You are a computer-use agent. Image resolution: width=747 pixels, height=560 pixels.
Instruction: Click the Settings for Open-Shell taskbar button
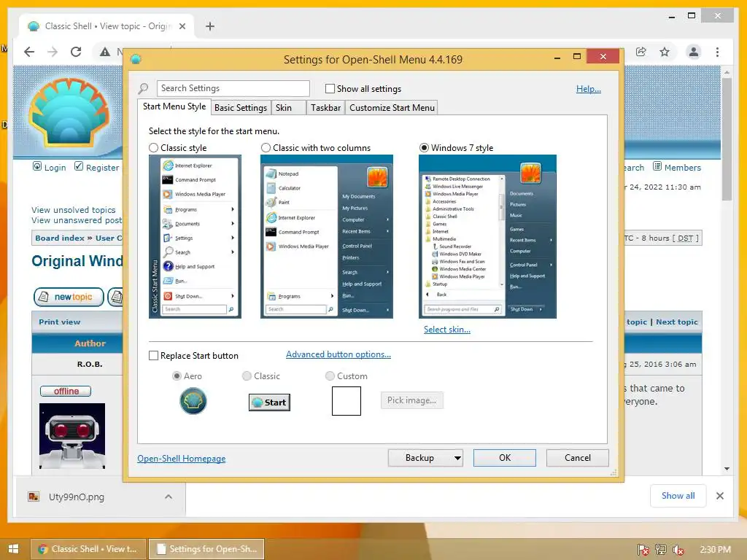coord(206,549)
